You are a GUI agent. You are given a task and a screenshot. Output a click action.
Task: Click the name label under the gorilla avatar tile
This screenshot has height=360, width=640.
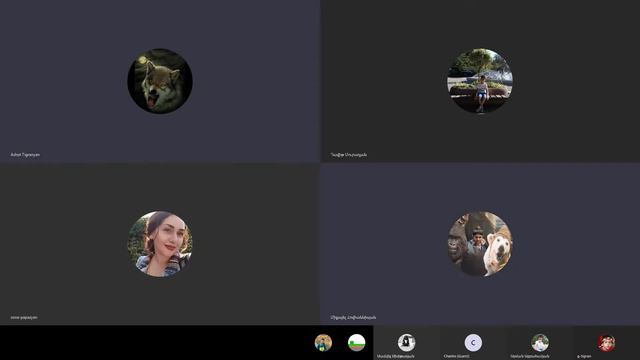353,317
